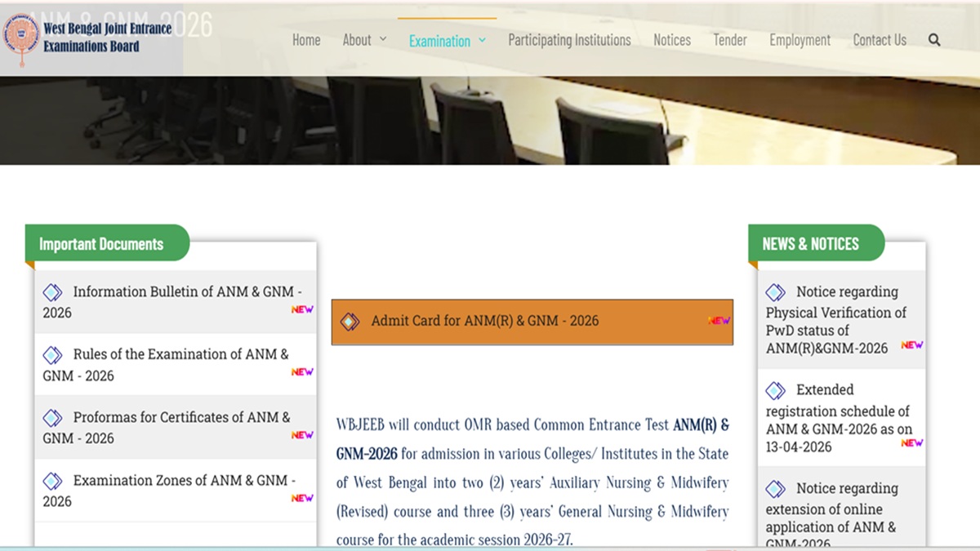Open the Tender menu item
Image resolution: width=980 pixels, height=551 pixels.
pos(730,40)
